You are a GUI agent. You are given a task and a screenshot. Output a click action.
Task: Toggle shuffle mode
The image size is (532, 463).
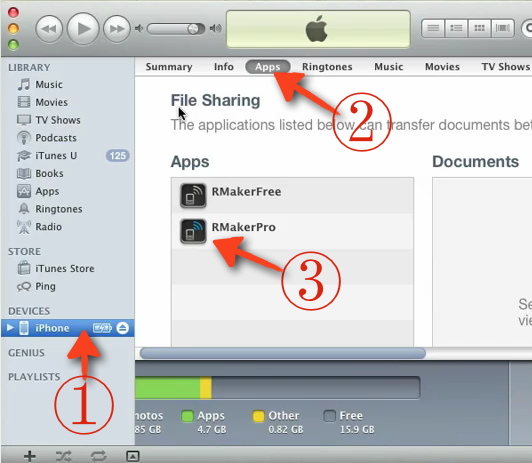pyautogui.click(x=63, y=456)
